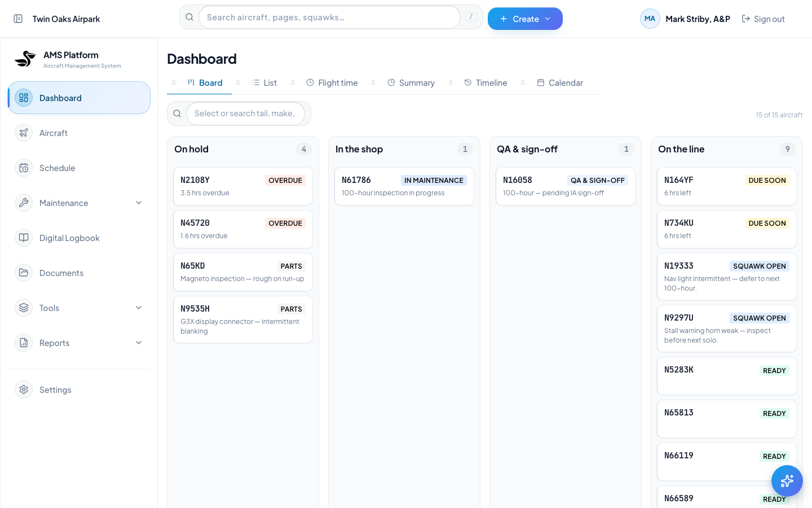Screen dimensions: 812x508
Task: Switch to the Flight time tab
Action: 332,83
